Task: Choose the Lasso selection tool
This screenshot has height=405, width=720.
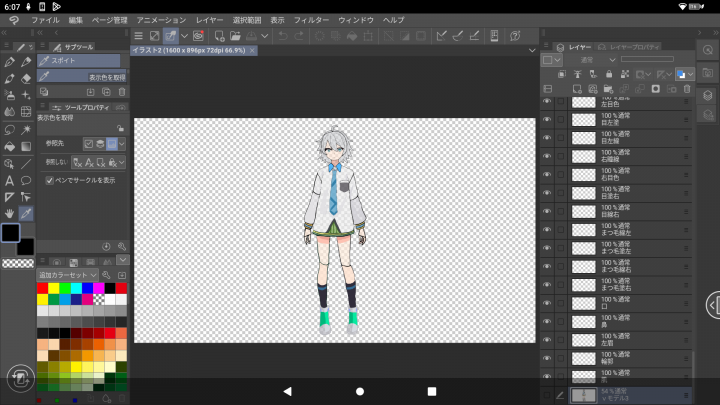Action: tap(9, 129)
